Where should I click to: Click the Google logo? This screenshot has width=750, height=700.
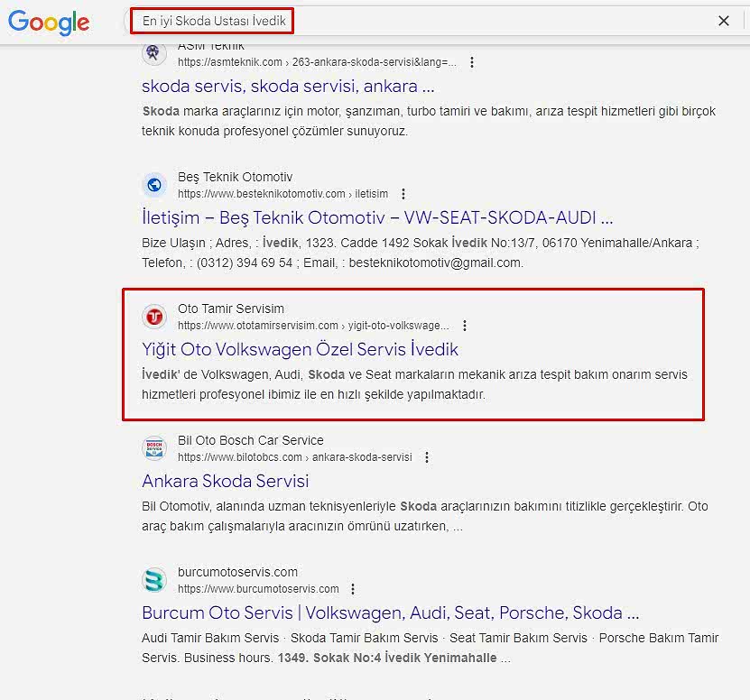[49, 22]
